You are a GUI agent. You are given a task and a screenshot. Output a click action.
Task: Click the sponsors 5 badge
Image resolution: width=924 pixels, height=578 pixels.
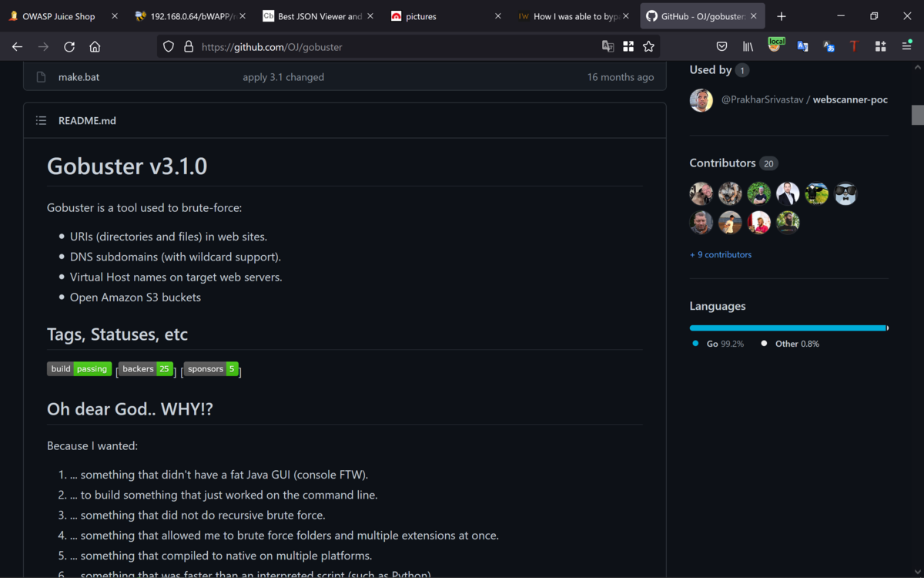click(211, 369)
